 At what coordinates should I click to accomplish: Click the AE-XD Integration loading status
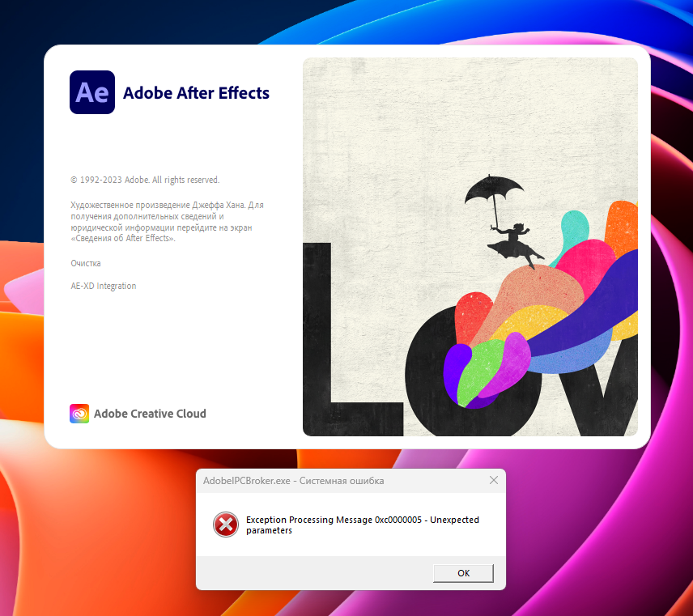tap(104, 286)
